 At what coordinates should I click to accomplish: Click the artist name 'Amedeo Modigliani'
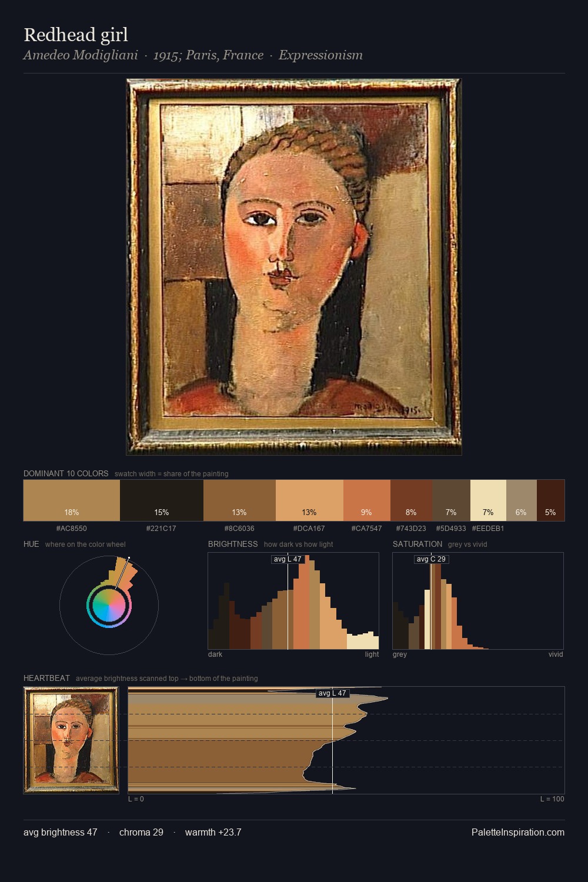[81, 55]
